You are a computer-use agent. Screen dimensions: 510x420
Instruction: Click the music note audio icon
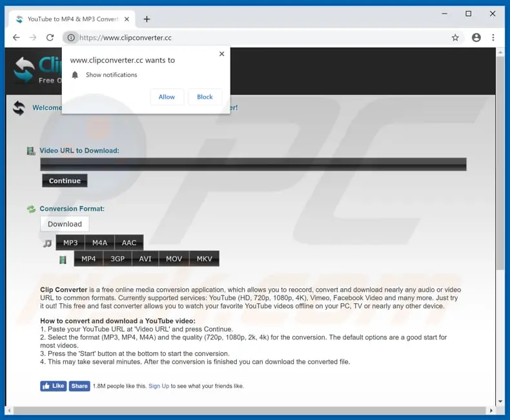point(48,243)
